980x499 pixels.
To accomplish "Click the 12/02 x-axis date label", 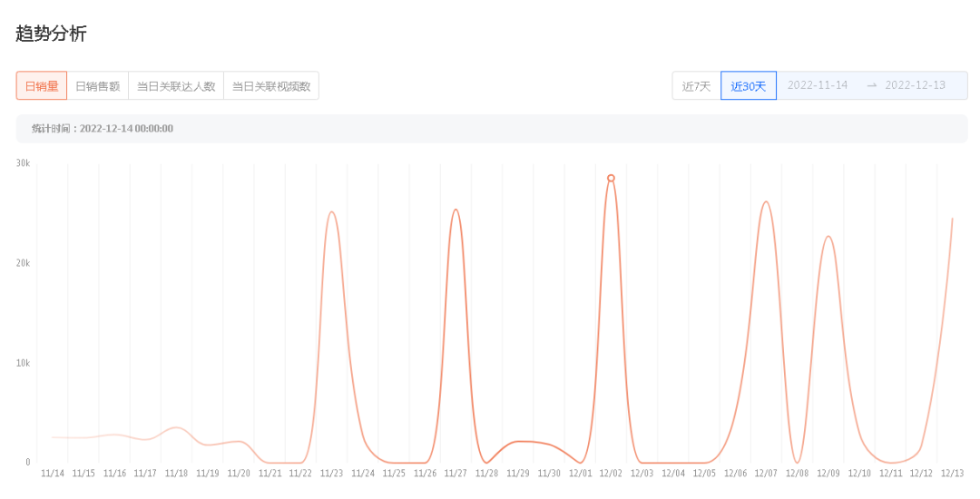I will 611,474.
